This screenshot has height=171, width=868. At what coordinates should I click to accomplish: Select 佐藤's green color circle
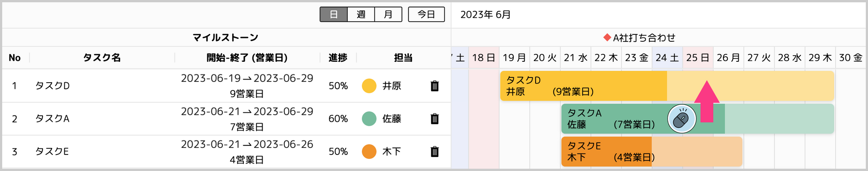369,119
